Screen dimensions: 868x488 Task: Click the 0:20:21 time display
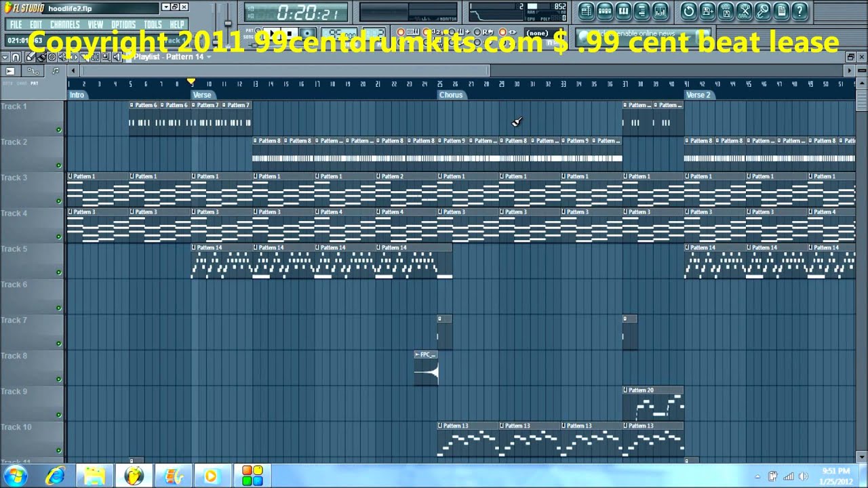point(296,12)
